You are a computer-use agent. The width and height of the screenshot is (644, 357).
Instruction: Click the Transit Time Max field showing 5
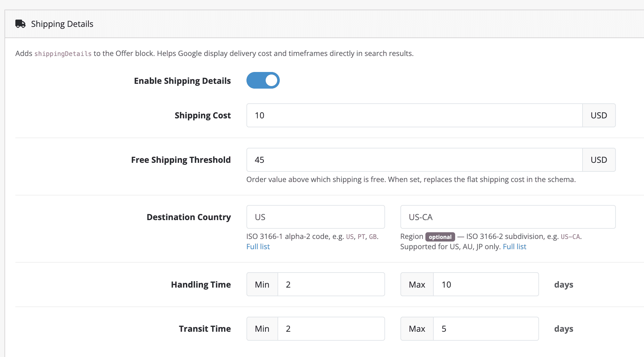tap(486, 329)
